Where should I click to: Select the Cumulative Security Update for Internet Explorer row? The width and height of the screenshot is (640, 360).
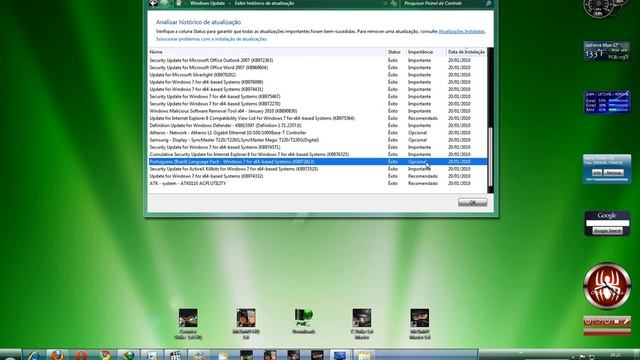[318, 155]
